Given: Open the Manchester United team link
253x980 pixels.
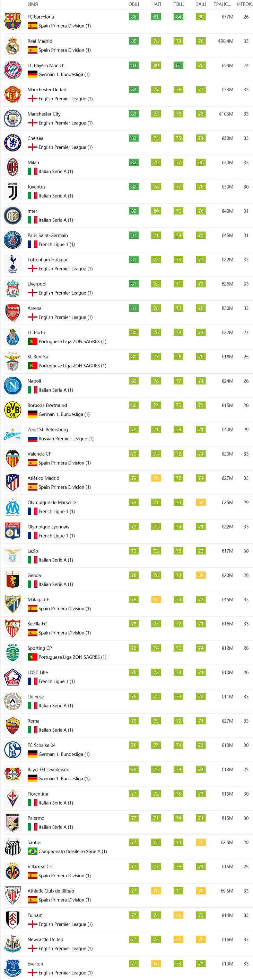Looking at the screenshot, I should pos(47,90).
